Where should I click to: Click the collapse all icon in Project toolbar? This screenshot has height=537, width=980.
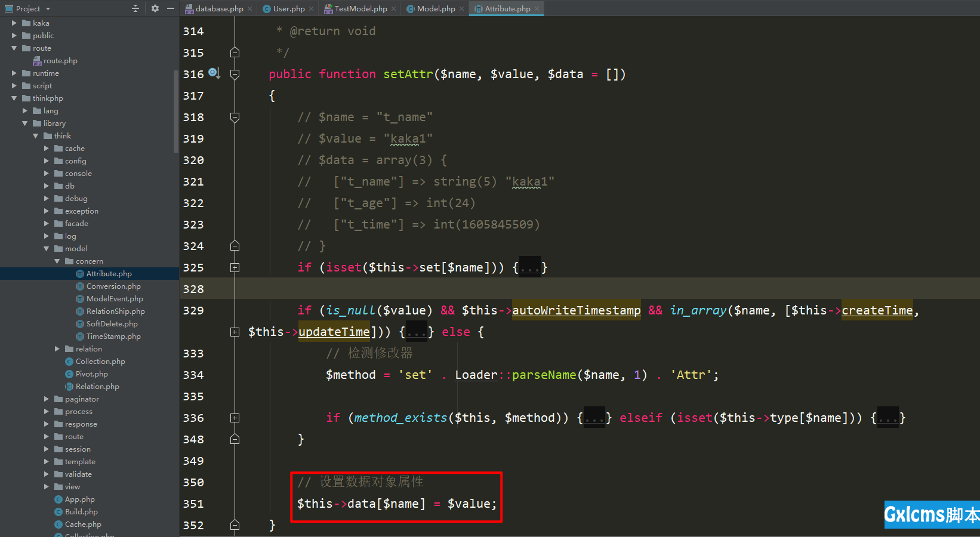(x=135, y=8)
